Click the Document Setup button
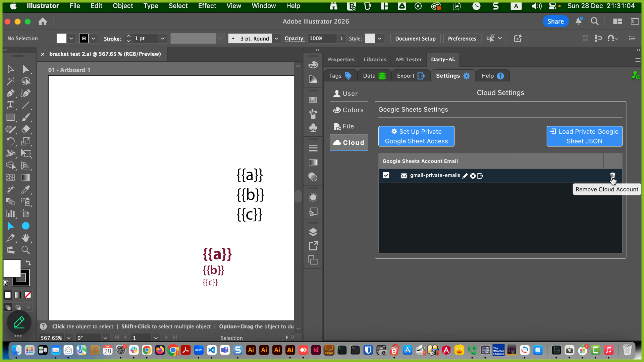Screen dimensions: 644x362 click(415, 39)
